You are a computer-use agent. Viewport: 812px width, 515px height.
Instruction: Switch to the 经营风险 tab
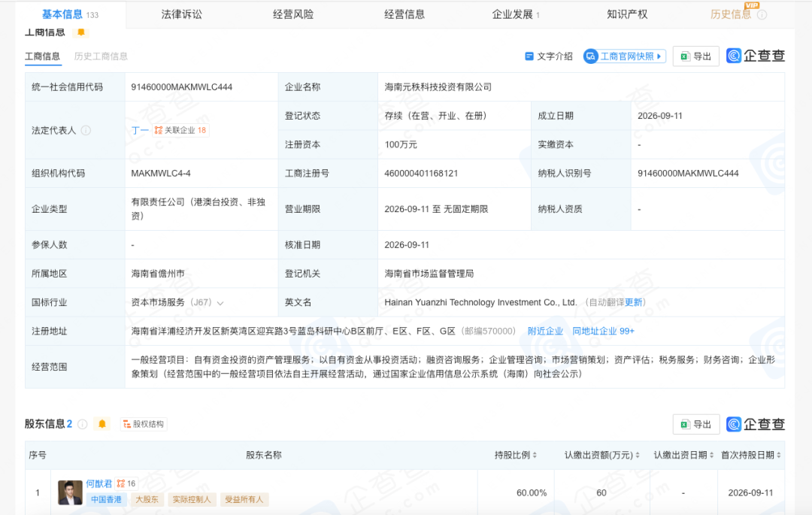click(293, 14)
